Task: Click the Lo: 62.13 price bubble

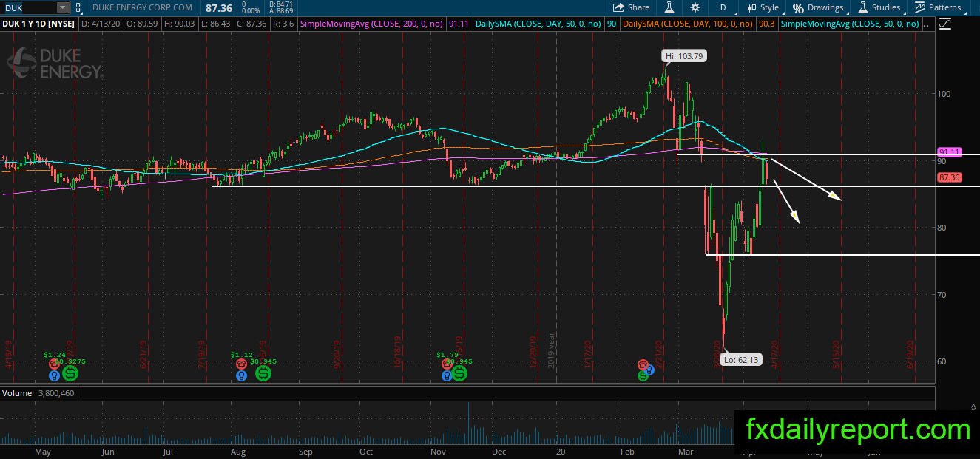Action: click(x=741, y=361)
